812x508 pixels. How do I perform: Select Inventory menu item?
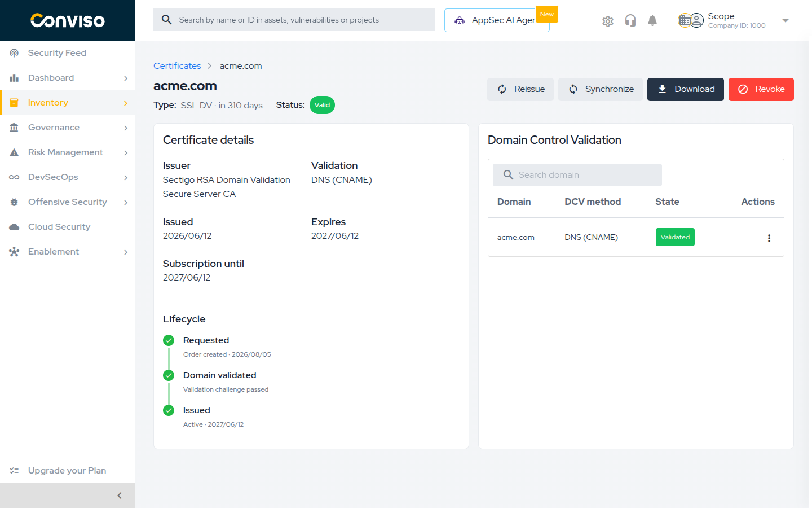coord(68,103)
